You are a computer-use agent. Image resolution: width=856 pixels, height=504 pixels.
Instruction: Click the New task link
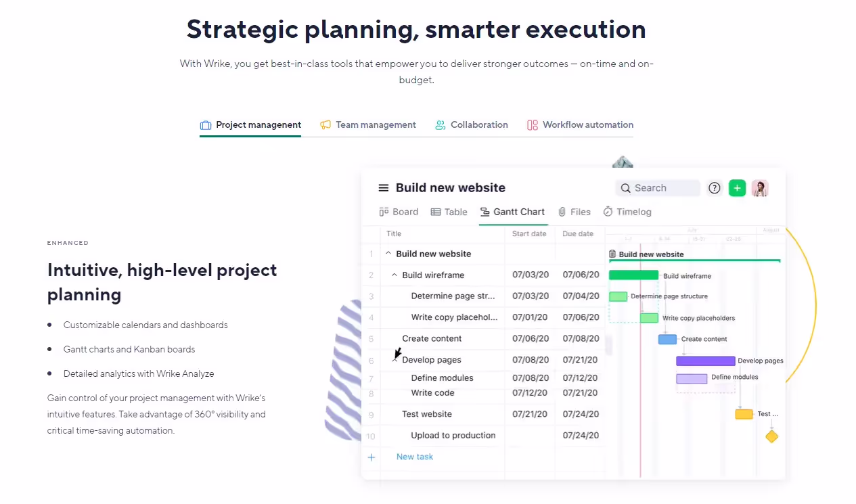click(415, 457)
